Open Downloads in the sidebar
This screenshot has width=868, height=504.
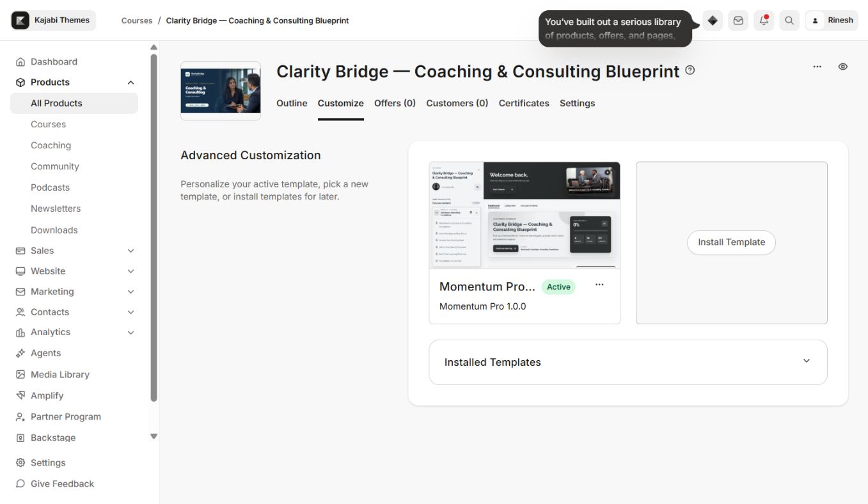click(54, 230)
